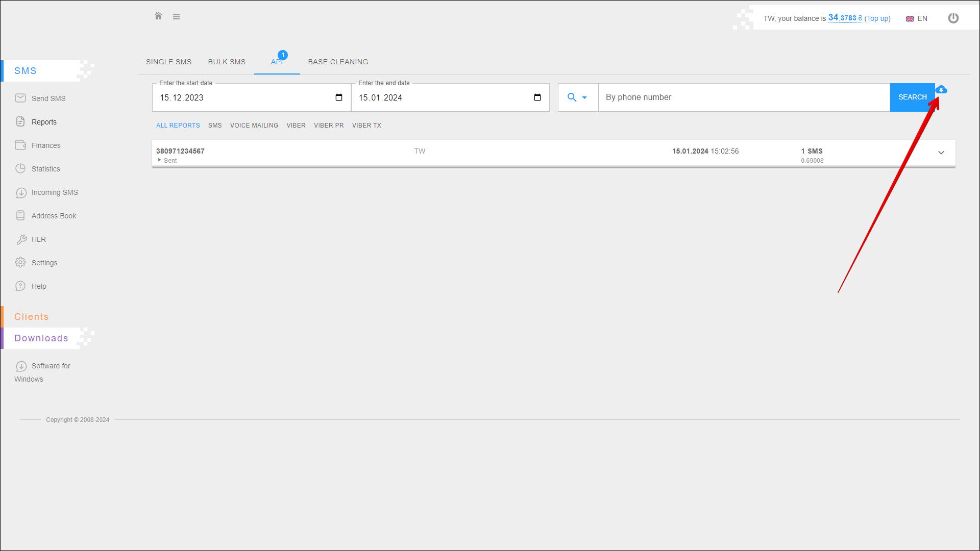Toggle the hamburger menu icon
Viewport: 980px width, 551px height.
(176, 17)
